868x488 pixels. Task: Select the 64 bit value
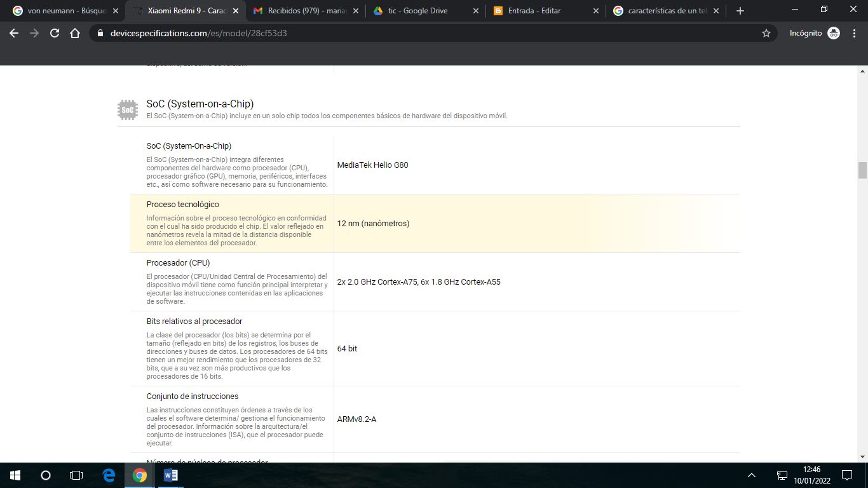click(347, 348)
